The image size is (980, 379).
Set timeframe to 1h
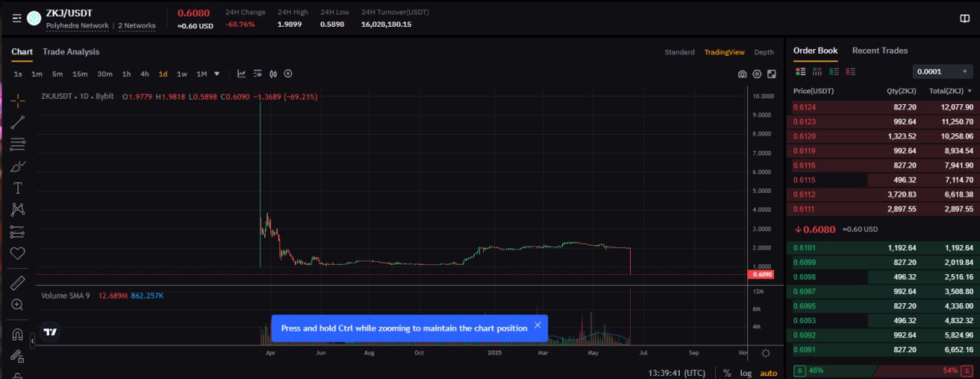tap(126, 74)
